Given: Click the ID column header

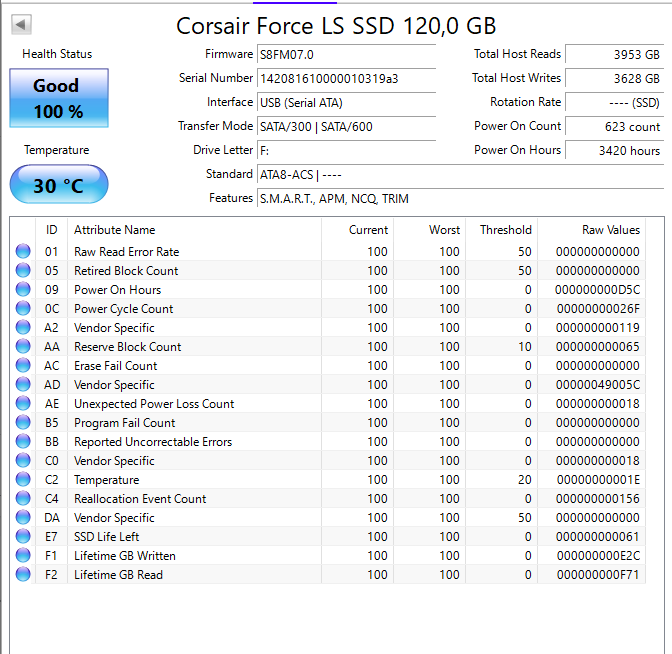Looking at the screenshot, I should [52, 230].
